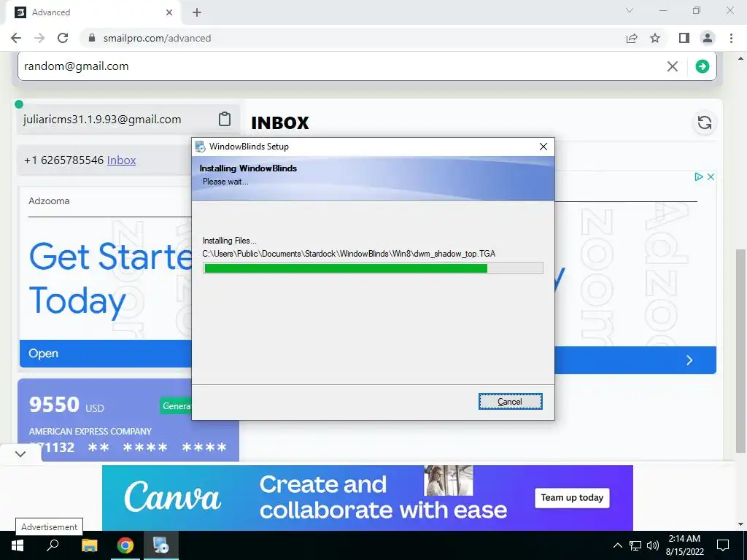The width and height of the screenshot is (747, 560).
Task: Close the WindowBlinds Setup dialog
Action: pos(543,147)
